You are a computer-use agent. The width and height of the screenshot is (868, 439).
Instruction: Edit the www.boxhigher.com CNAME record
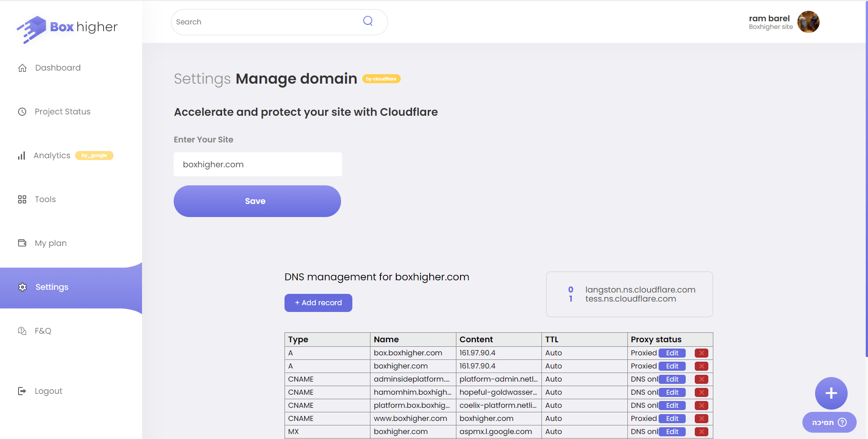coord(672,419)
